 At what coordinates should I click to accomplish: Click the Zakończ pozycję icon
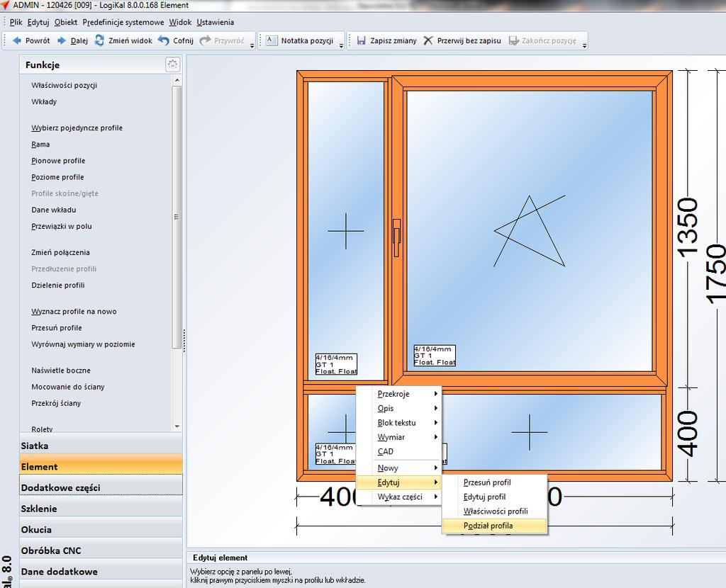[513, 40]
